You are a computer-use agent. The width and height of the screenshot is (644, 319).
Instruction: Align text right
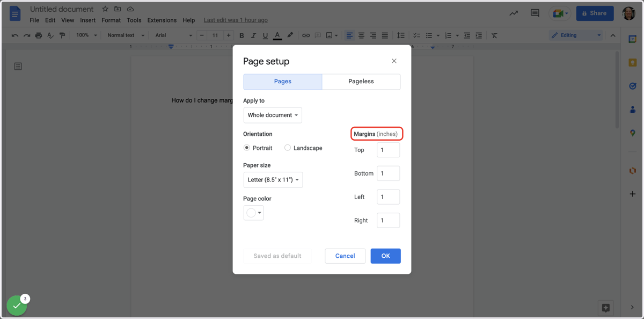[373, 35]
